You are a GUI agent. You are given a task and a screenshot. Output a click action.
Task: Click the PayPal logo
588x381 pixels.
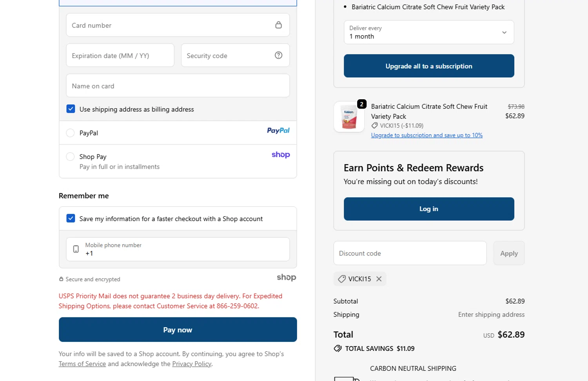pyautogui.click(x=278, y=131)
